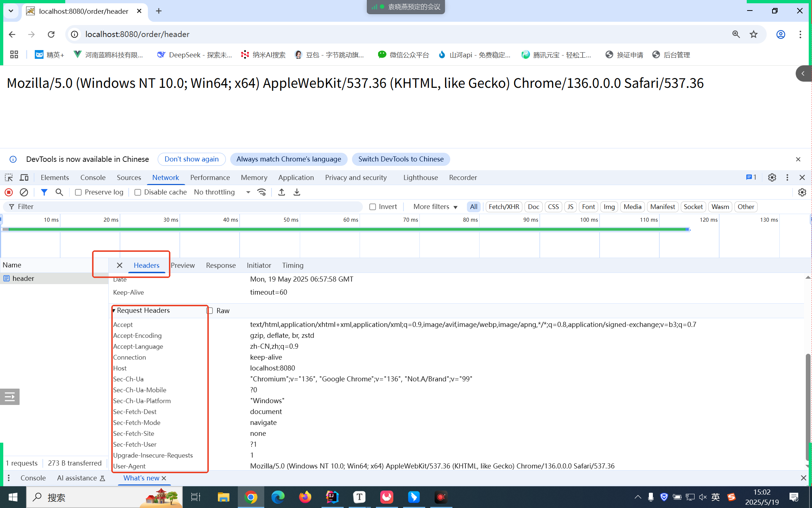Toggle the network filter funnel icon

point(44,192)
